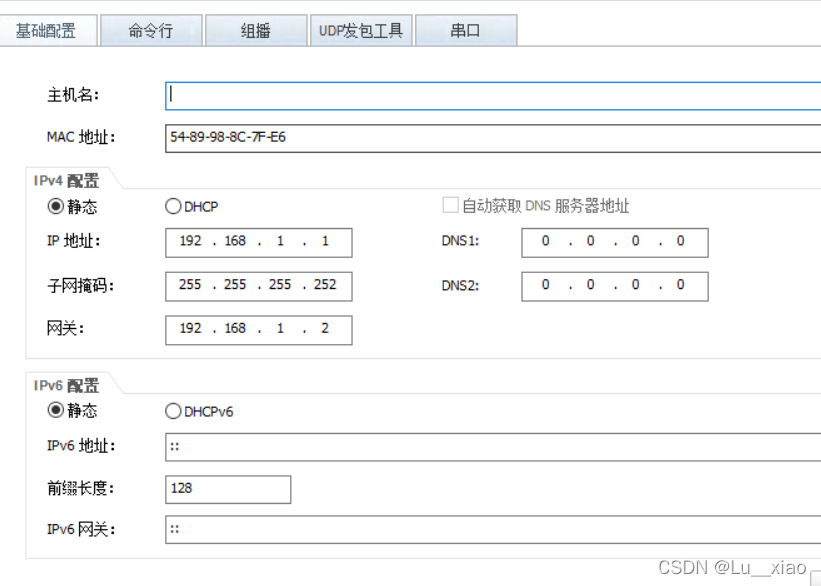This screenshot has width=821, height=586.
Task: Open the 组播 tab
Action: tap(256, 30)
